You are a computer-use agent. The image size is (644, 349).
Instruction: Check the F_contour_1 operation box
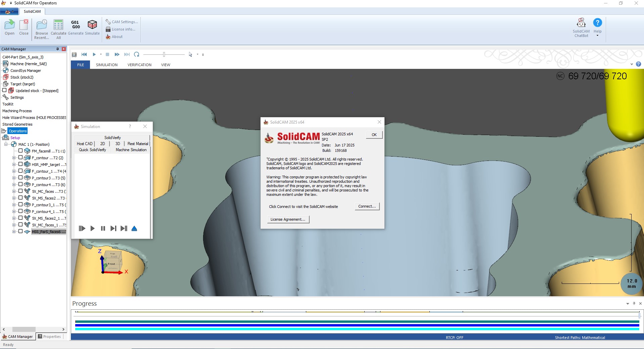[20, 171]
